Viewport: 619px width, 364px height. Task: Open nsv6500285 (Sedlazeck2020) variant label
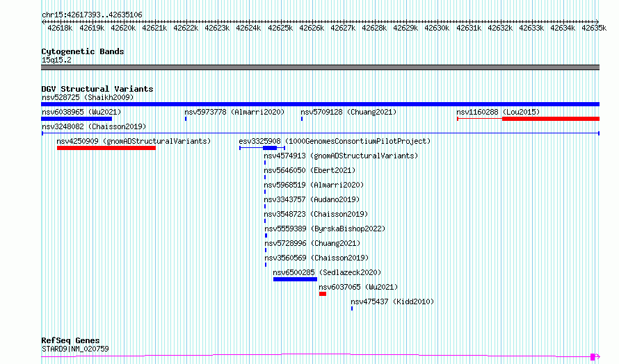tap(327, 272)
